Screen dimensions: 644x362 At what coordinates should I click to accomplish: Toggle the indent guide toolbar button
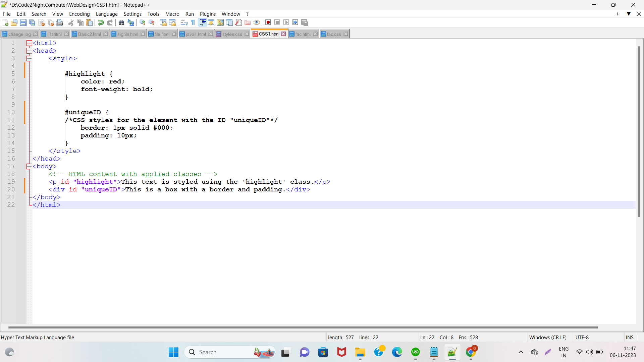(203, 22)
